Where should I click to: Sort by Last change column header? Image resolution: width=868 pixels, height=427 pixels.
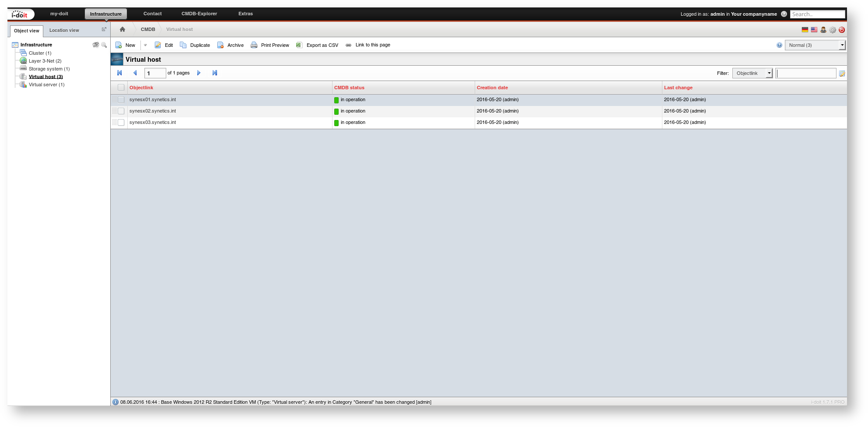coord(678,88)
